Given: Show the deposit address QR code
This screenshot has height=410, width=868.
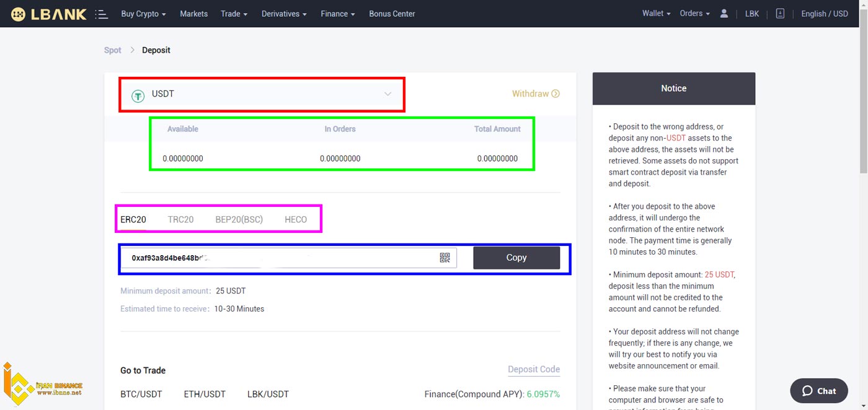Looking at the screenshot, I should pos(445,258).
